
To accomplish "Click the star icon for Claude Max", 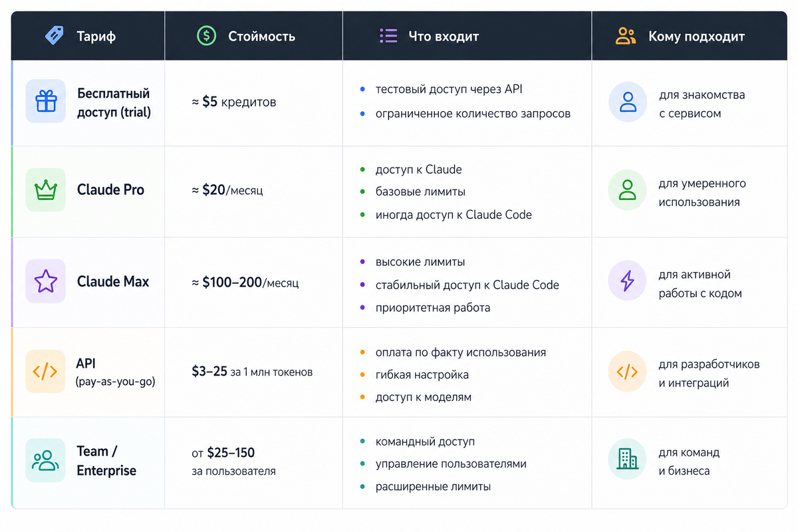I will 46,281.
